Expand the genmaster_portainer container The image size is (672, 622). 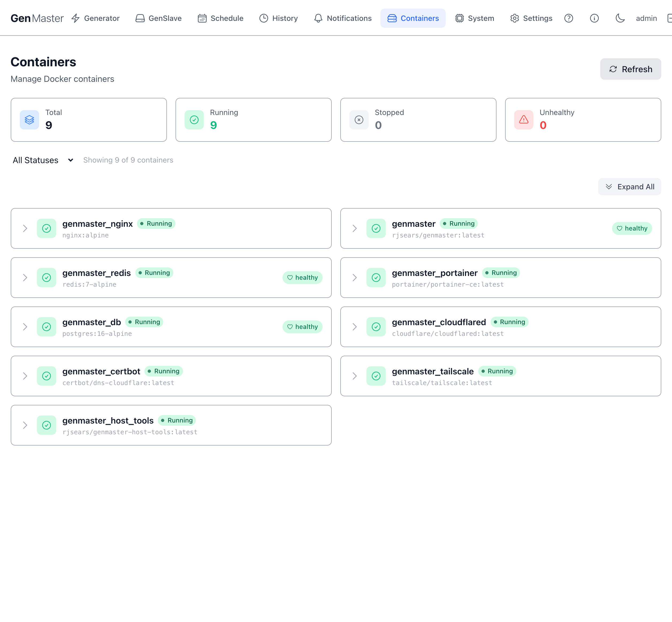pyautogui.click(x=354, y=278)
